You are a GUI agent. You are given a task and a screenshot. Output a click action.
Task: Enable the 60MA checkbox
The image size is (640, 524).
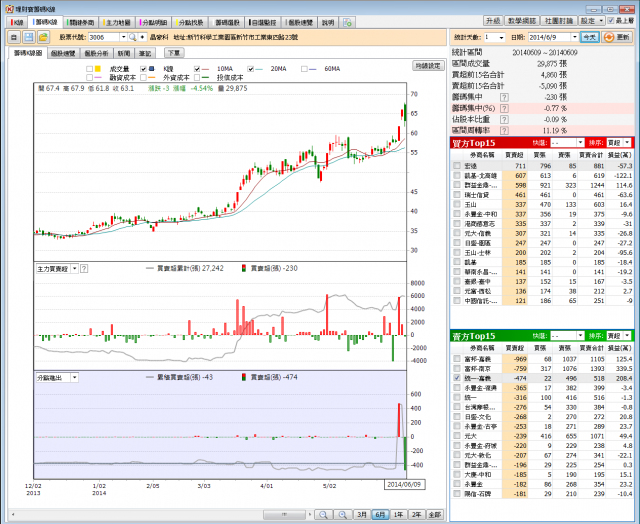point(304,69)
